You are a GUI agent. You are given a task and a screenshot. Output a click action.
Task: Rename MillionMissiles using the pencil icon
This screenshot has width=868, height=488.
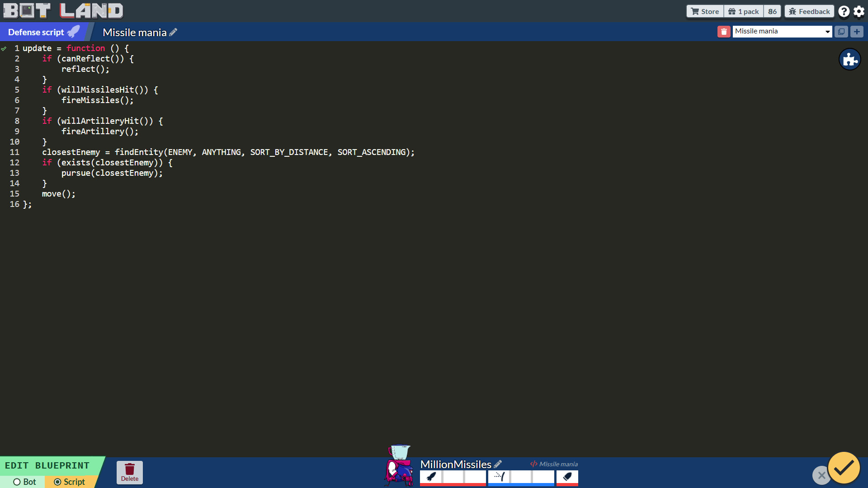click(x=498, y=464)
